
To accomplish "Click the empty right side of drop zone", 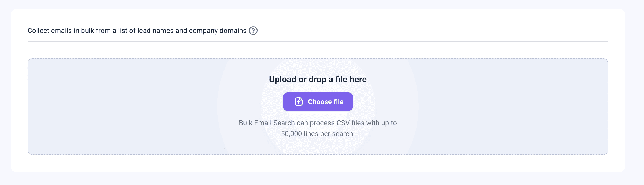I will point(515,106).
